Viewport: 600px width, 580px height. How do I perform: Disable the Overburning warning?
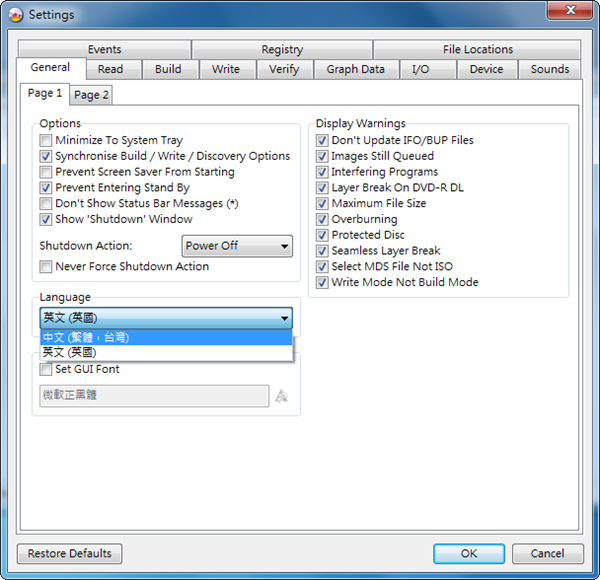pos(322,219)
